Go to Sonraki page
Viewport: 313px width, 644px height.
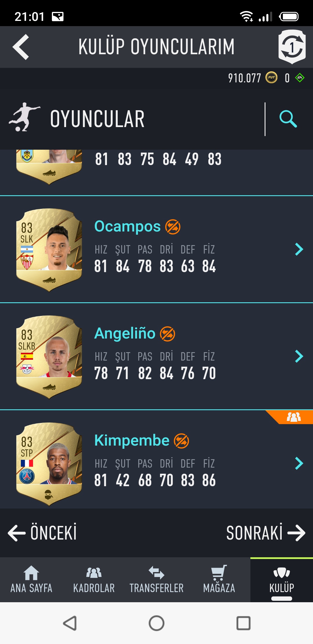pos(265,533)
